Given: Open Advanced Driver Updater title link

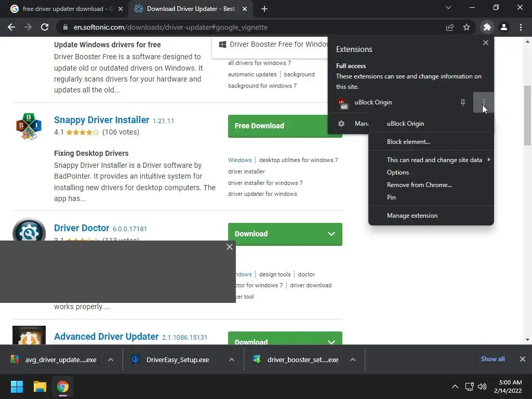Looking at the screenshot, I should click(x=106, y=336).
